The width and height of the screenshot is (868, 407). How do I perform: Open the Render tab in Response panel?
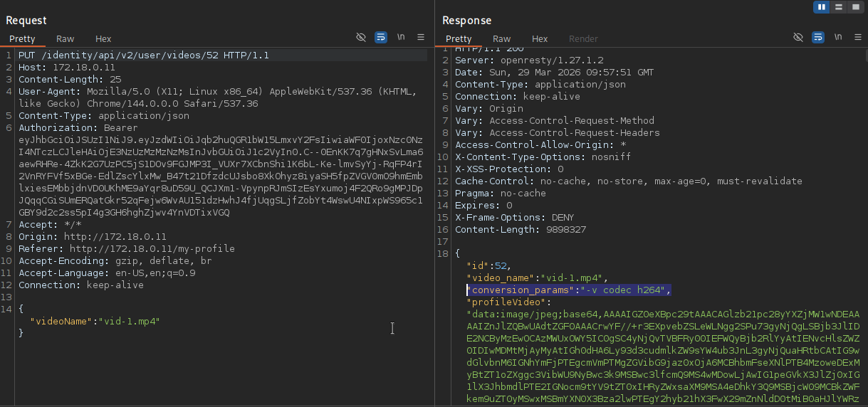coord(583,39)
